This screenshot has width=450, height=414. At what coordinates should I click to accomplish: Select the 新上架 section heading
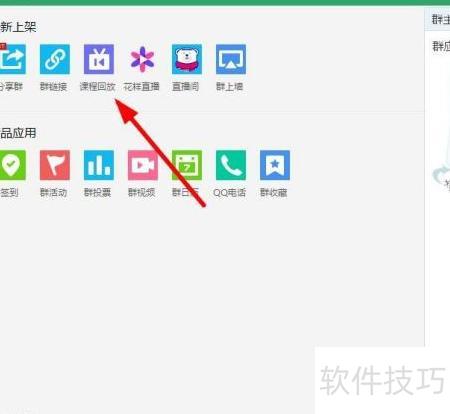coord(18,27)
